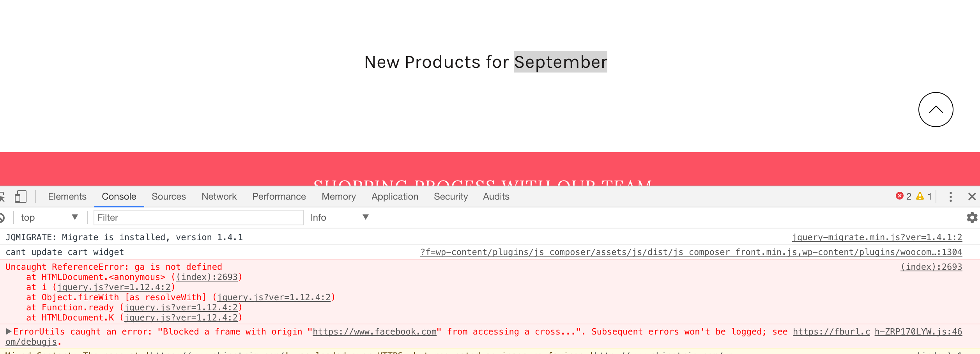Clear console with the block icon

(2, 218)
